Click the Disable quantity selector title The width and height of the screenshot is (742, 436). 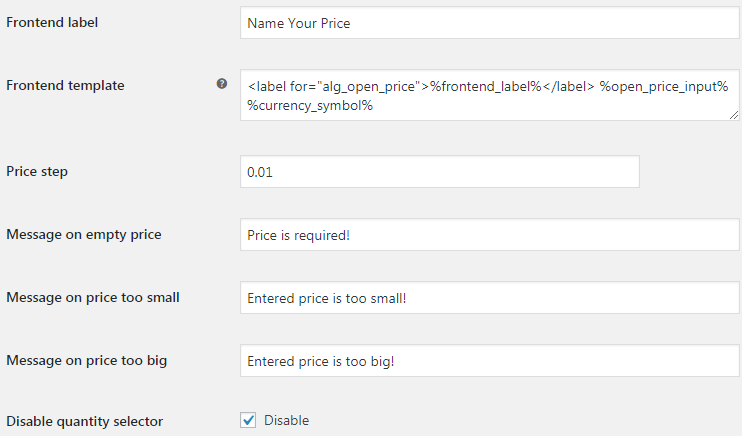[x=85, y=421]
